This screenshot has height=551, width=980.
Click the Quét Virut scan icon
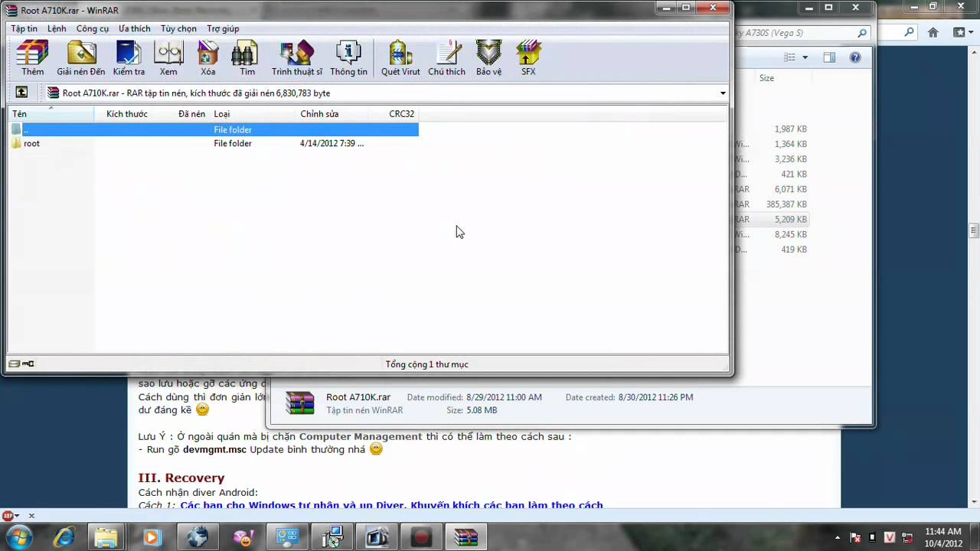point(400,58)
